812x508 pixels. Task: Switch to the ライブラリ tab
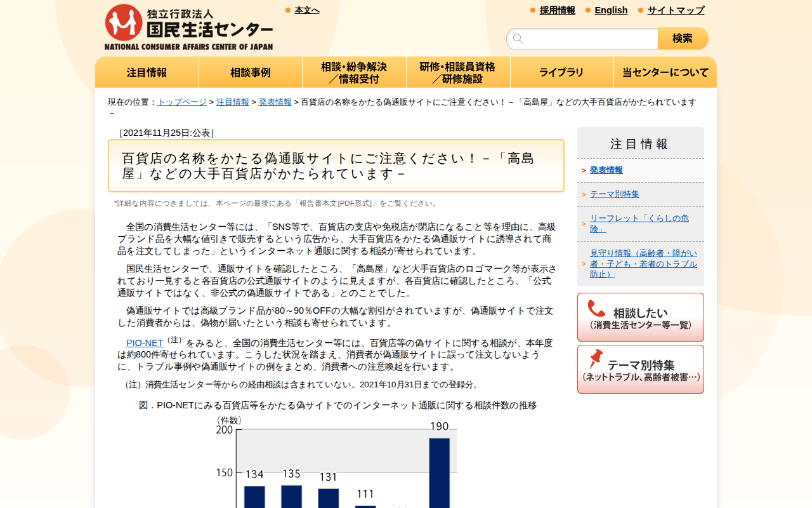click(561, 72)
